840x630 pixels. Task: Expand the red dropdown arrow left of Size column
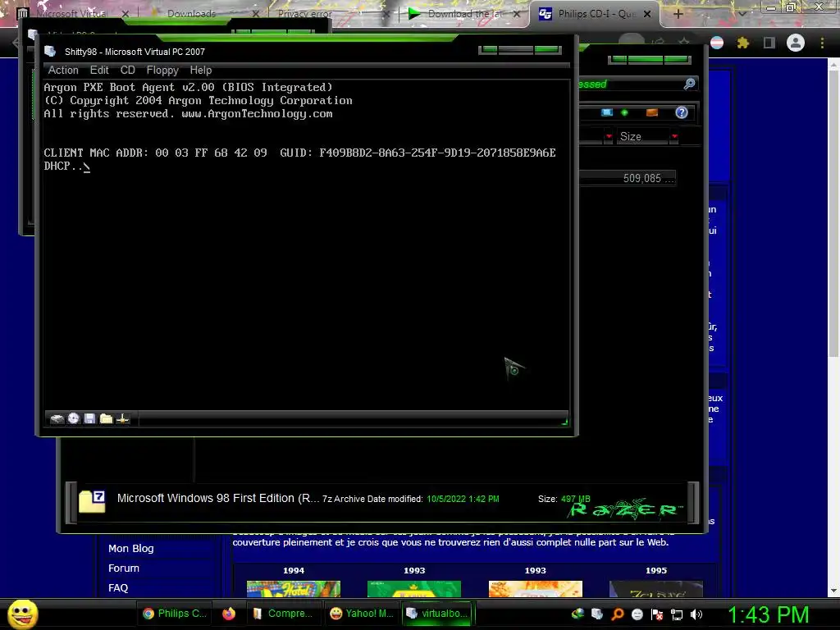609,137
